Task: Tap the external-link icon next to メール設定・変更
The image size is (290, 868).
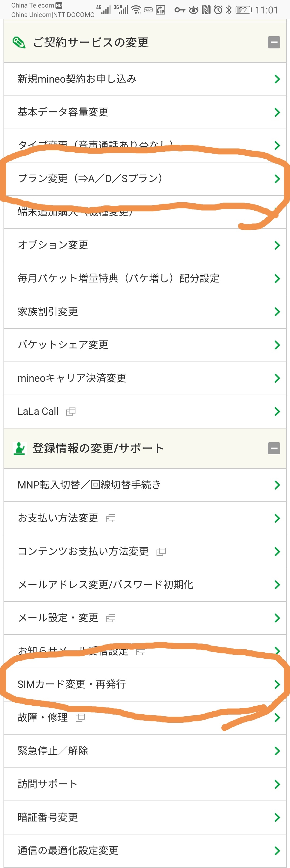Action: point(110,618)
